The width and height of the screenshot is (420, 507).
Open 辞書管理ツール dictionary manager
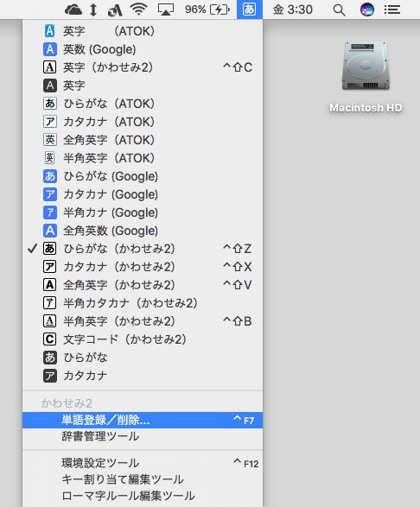143,436
